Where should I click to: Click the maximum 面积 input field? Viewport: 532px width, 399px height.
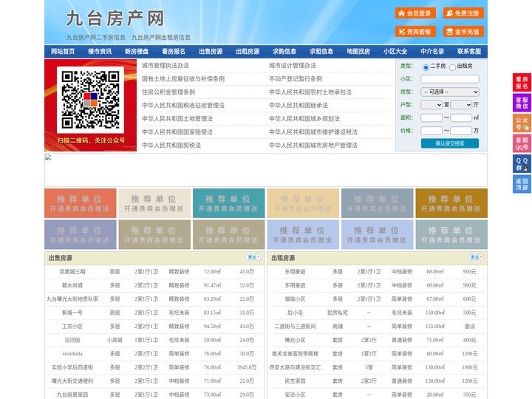[x=461, y=117]
